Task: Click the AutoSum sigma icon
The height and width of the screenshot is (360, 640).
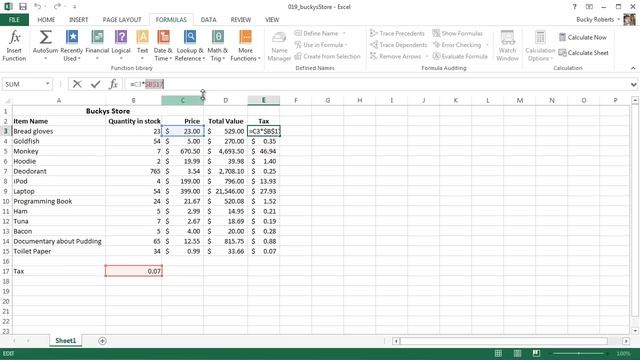Action: point(45,38)
